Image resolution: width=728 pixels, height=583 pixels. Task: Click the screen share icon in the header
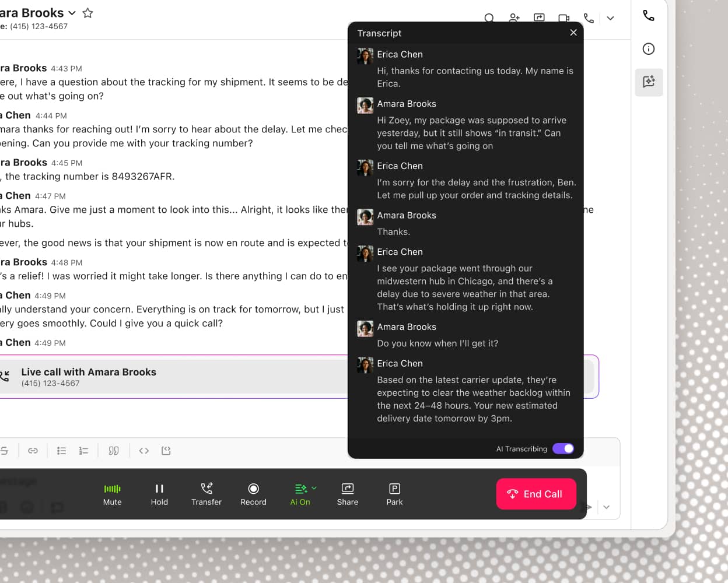coord(539,18)
